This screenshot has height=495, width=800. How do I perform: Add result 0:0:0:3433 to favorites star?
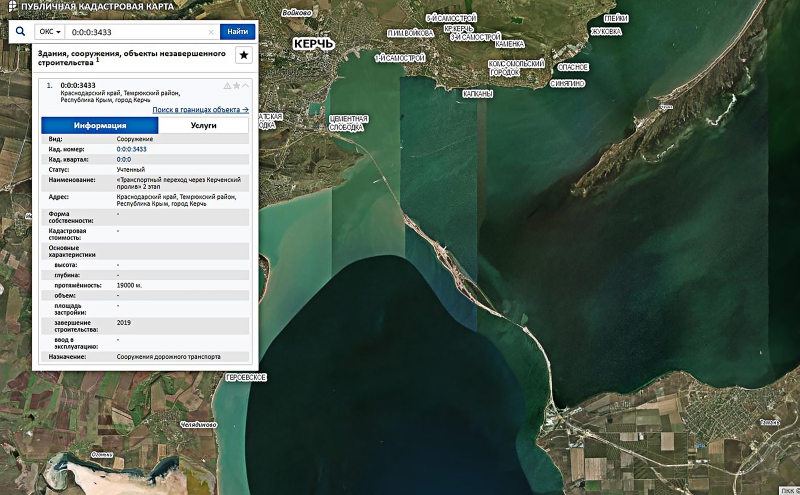click(x=235, y=86)
